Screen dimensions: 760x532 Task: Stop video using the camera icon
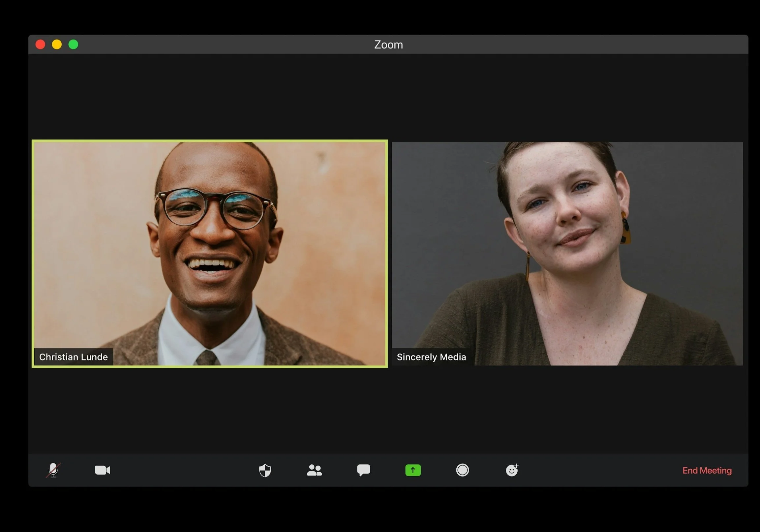(102, 470)
